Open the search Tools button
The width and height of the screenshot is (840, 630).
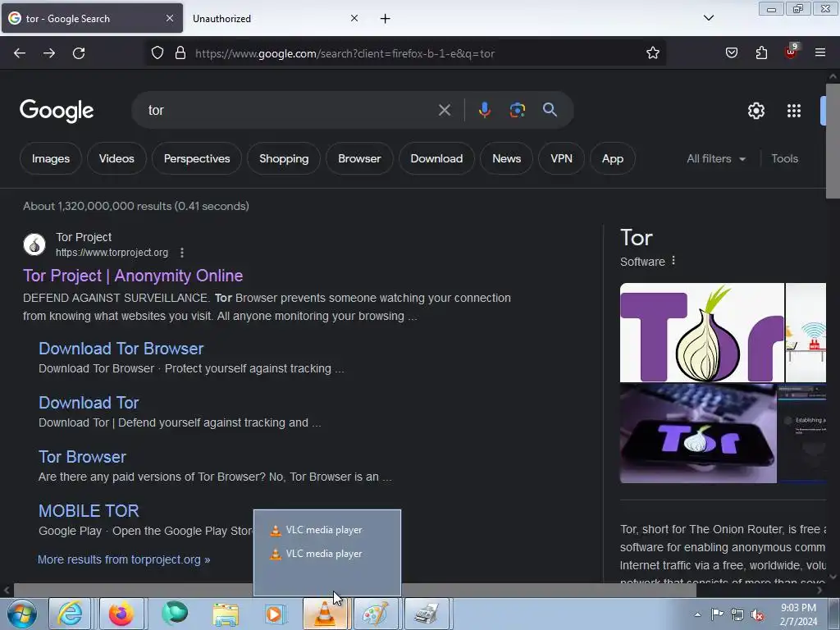pos(784,158)
